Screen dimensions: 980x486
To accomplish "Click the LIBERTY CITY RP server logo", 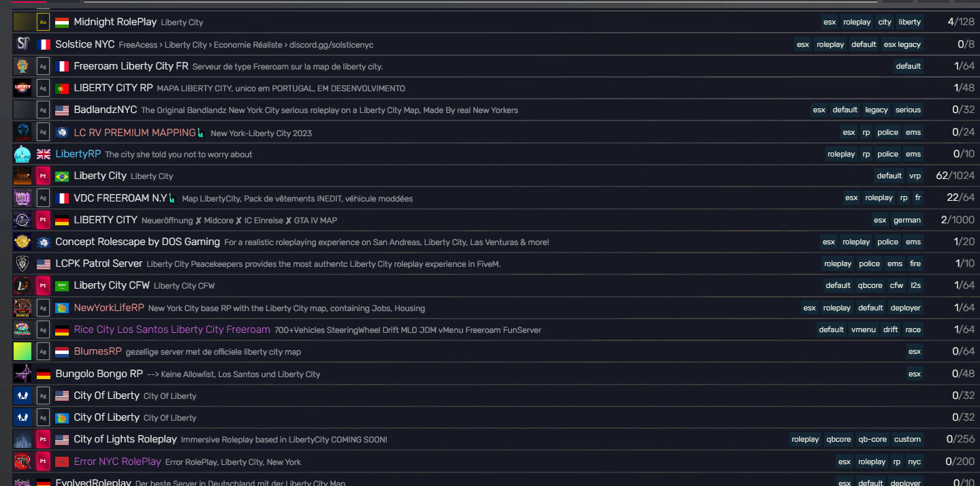I will pyautogui.click(x=22, y=88).
